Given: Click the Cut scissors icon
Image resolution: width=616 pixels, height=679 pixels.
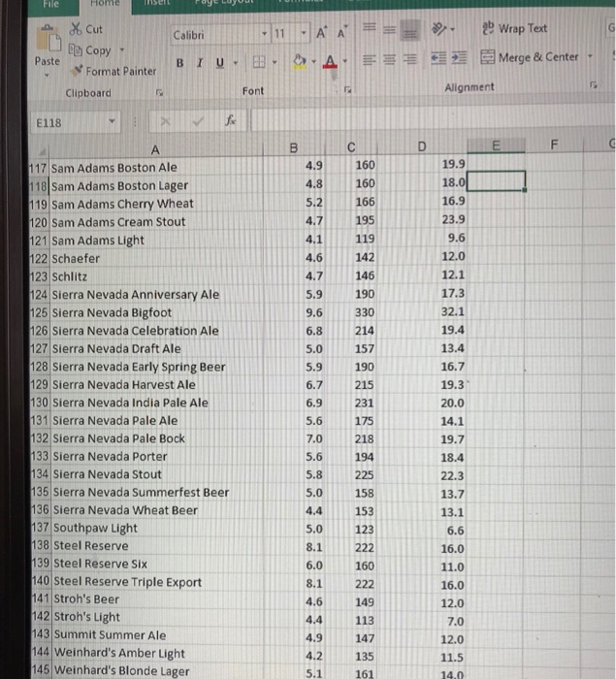Looking at the screenshot, I should tap(76, 29).
